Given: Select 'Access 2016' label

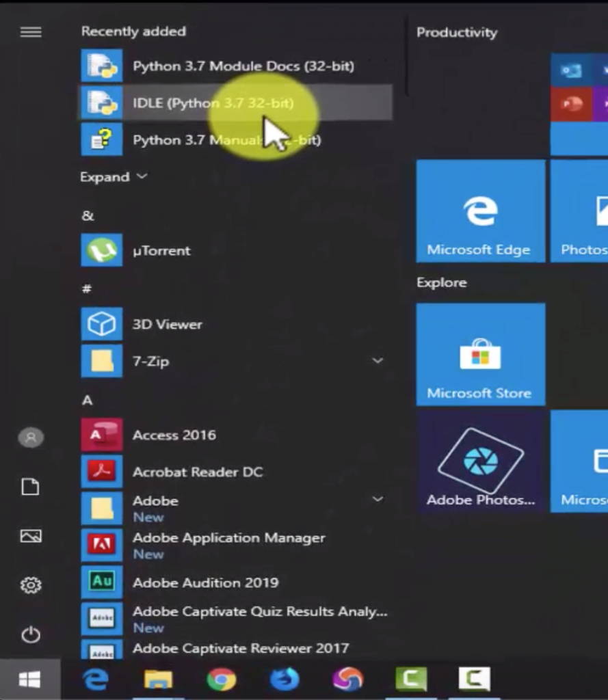Looking at the screenshot, I should pos(174,435).
